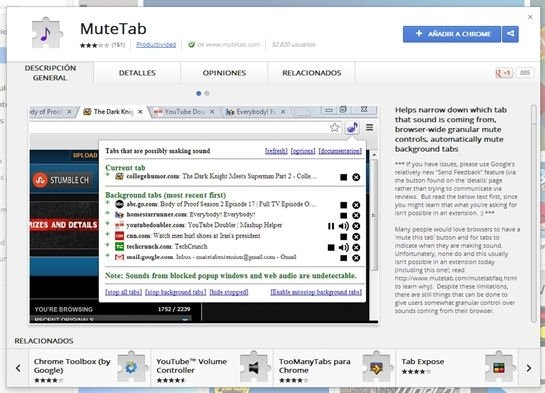
Task: Open the Detalles tab
Action: tap(137, 73)
